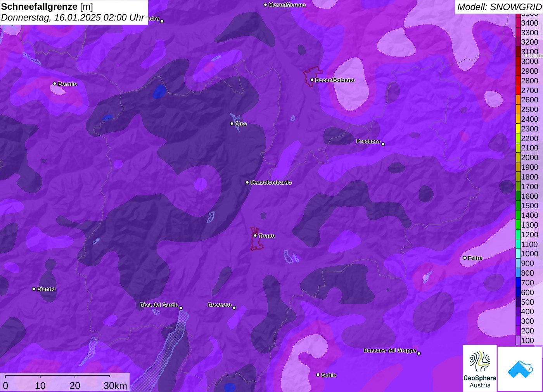The height and width of the screenshot is (392, 543).
Task: Click the Riva del Garda marker dot
Action: coord(181,308)
